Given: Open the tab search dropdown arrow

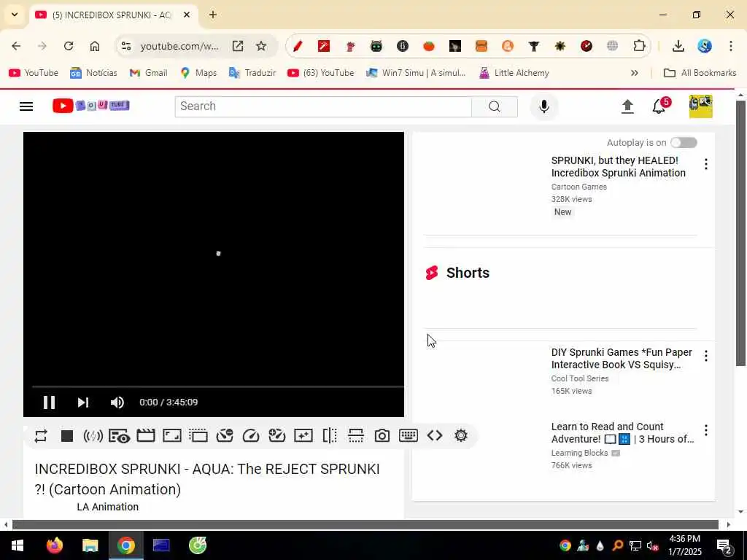Looking at the screenshot, I should tap(15, 15).
